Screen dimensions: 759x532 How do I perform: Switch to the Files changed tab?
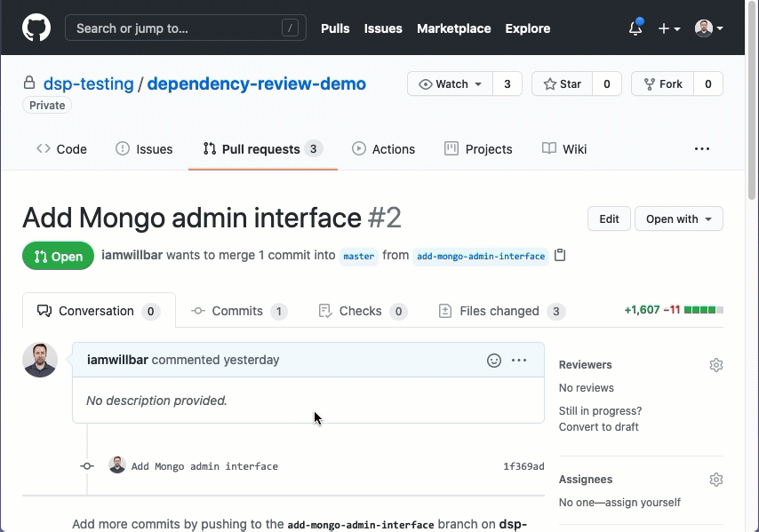tap(501, 311)
